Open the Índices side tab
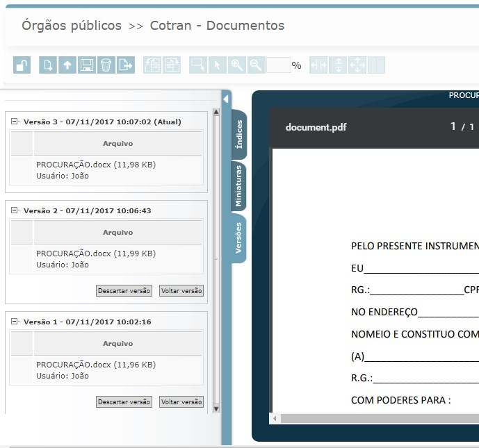The width and height of the screenshot is (479, 448). [238, 135]
